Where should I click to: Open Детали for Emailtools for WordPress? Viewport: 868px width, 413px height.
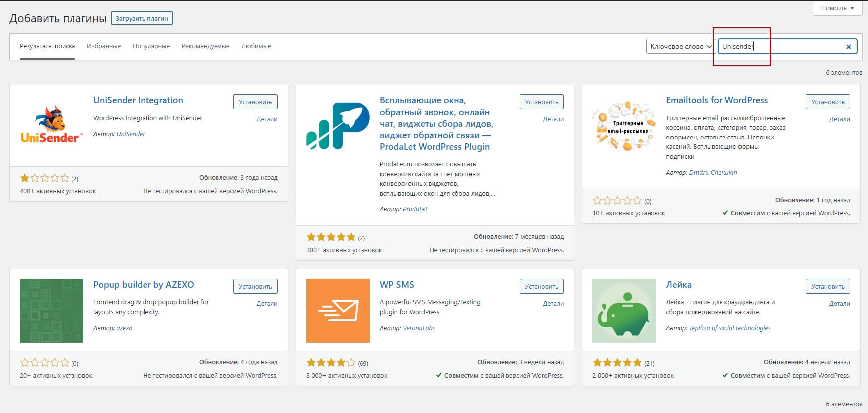click(840, 119)
